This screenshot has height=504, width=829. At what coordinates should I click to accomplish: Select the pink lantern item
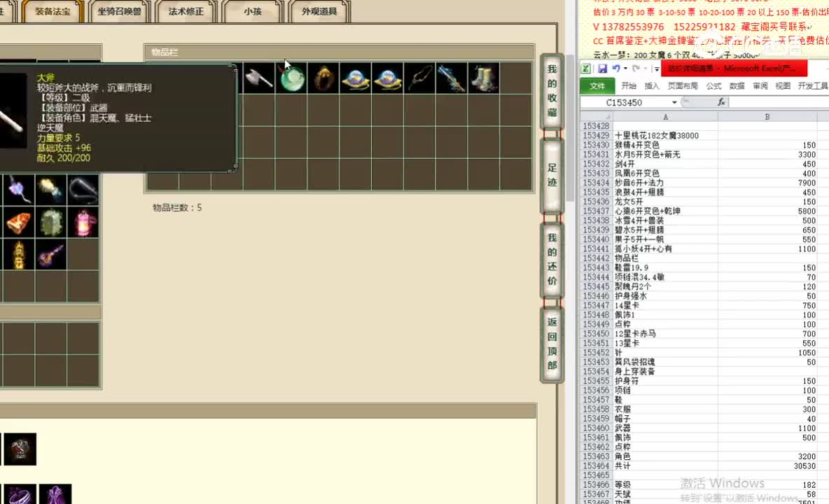[x=83, y=223]
